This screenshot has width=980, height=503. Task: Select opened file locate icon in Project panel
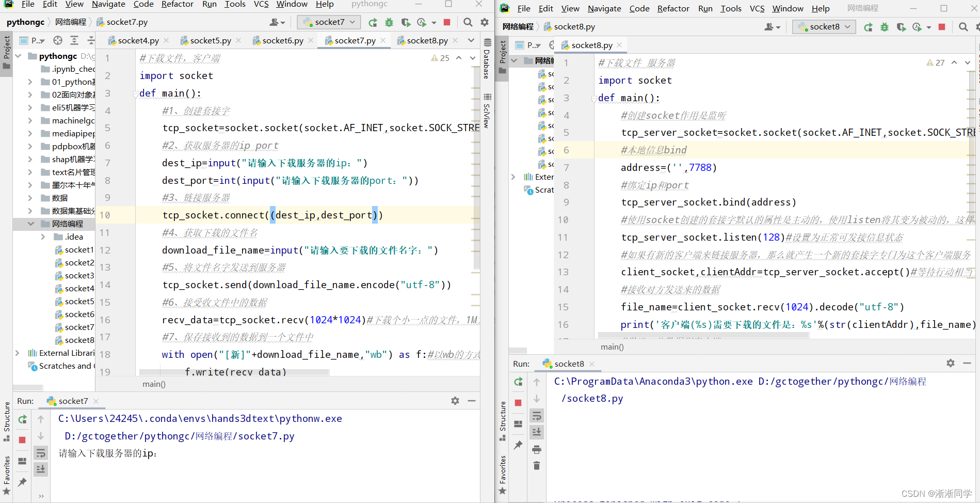(58, 40)
